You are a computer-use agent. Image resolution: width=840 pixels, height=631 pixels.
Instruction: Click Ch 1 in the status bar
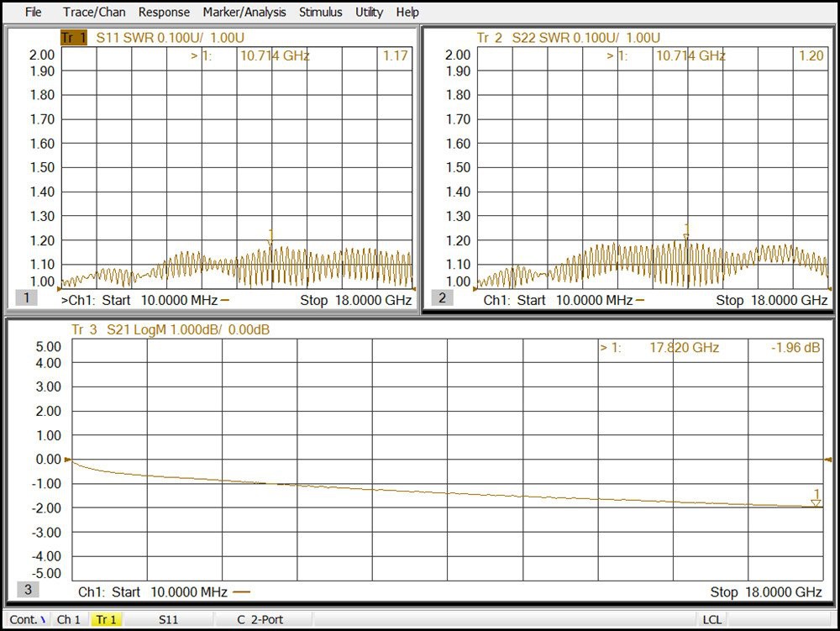tap(69, 620)
